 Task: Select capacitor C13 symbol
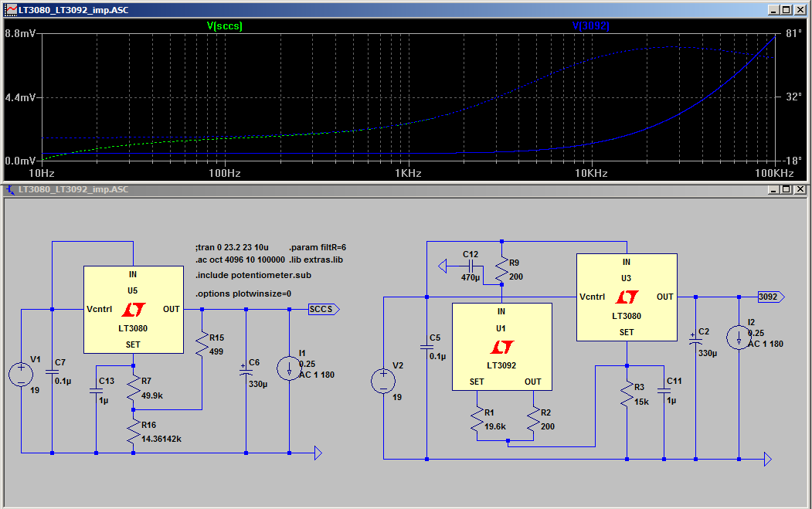97,390
